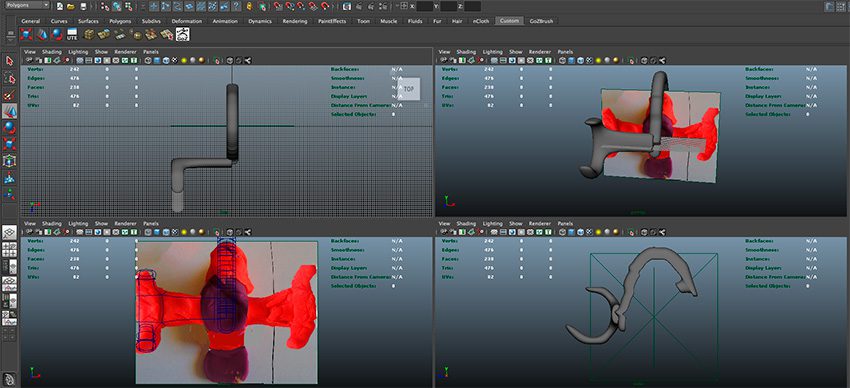
Task: Choose the Universal Manipulator in toolbox
Action: click(x=9, y=161)
